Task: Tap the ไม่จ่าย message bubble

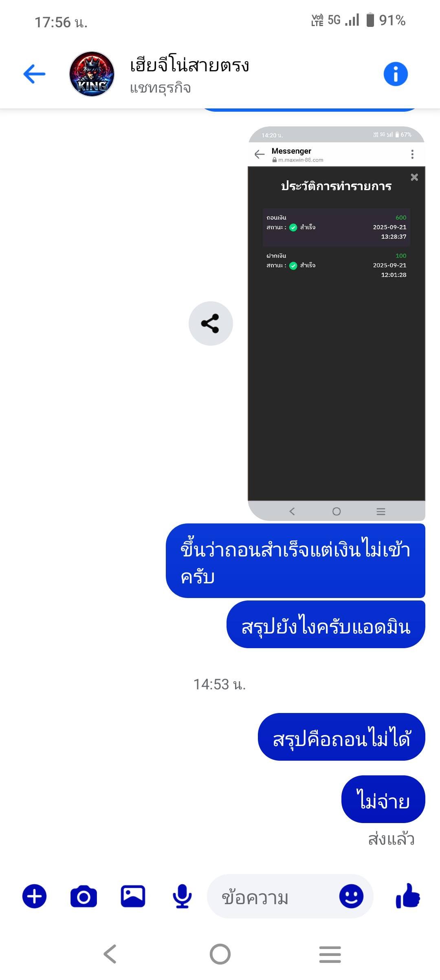Action: click(x=383, y=799)
